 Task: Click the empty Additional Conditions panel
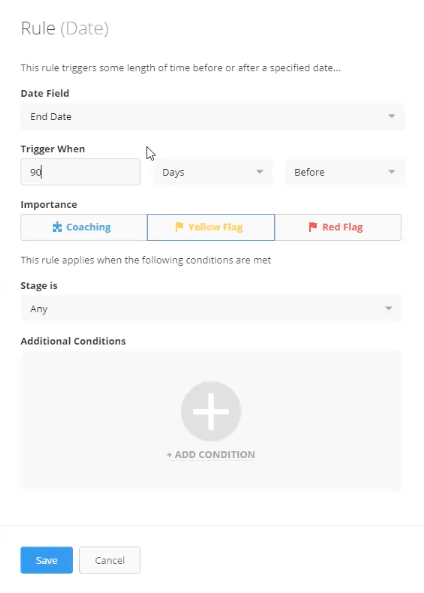211,420
